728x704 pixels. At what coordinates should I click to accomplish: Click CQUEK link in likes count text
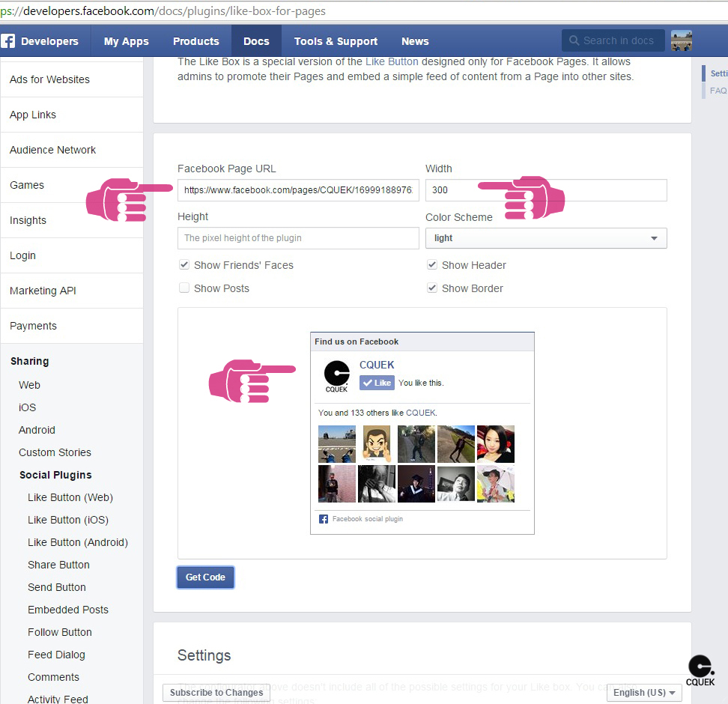tap(421, 413)
